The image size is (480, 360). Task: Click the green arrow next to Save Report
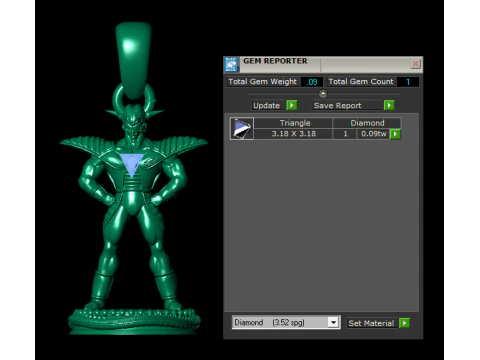click(x=389, y=105)
